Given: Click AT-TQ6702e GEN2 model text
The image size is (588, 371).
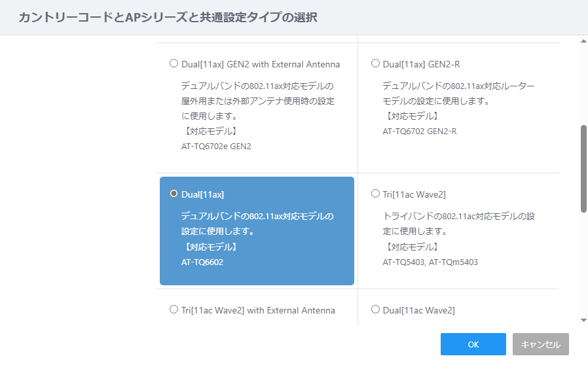Looking at the screenshot, I should coord(216,146).
